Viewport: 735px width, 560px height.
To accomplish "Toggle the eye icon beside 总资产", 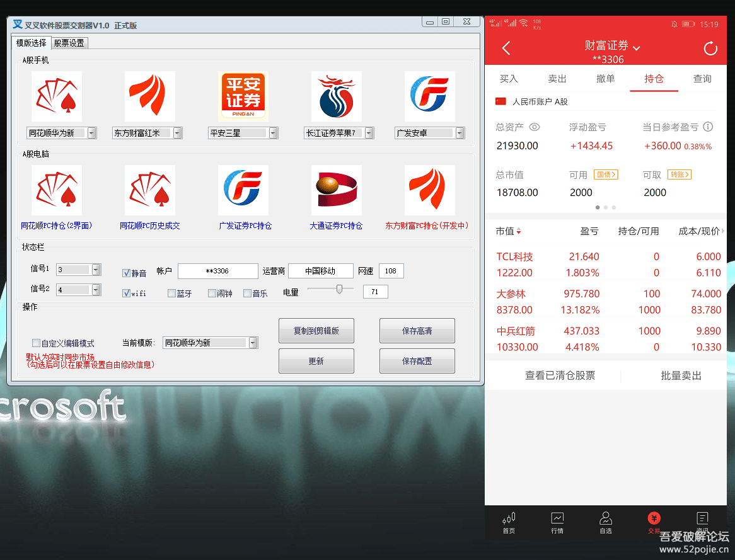I will point(535,127).
